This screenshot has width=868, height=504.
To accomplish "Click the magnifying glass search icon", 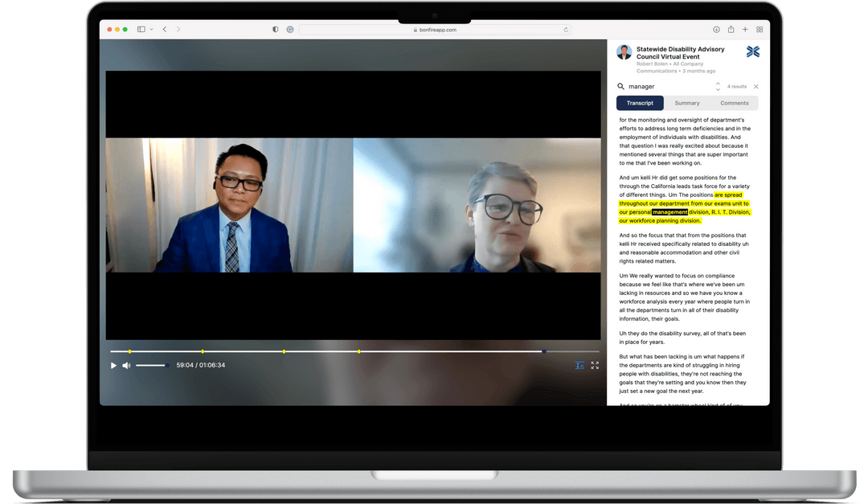I will (x=620, y=86).
